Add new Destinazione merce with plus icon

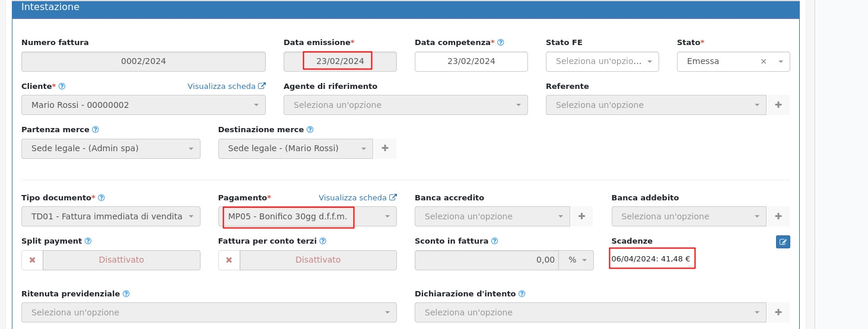(384, 149)
